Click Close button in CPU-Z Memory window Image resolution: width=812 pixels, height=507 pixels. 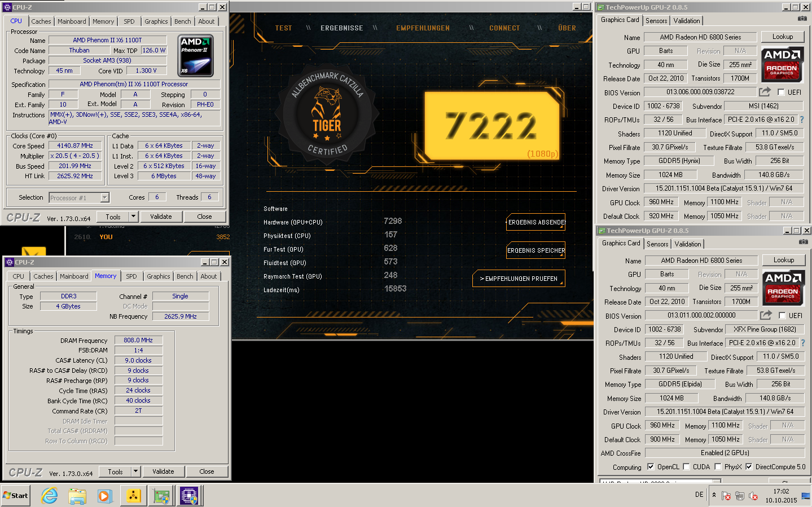pos(207,471)
